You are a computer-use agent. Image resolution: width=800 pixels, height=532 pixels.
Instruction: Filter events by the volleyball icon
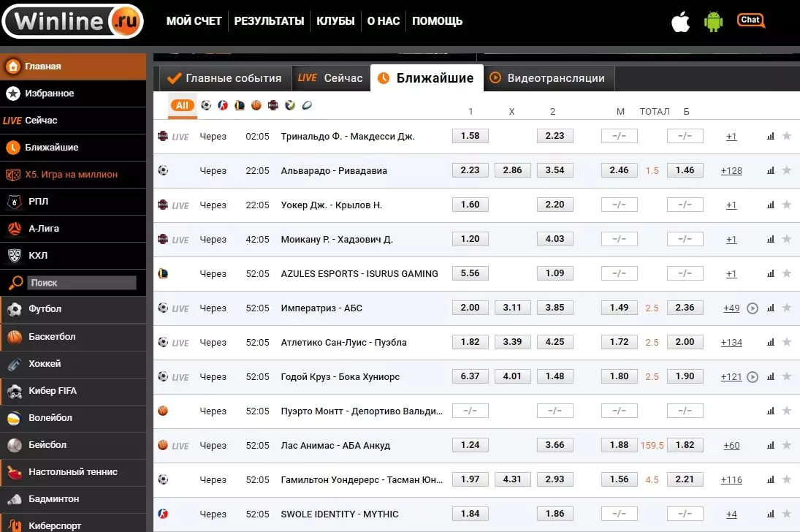coord(290,105)
